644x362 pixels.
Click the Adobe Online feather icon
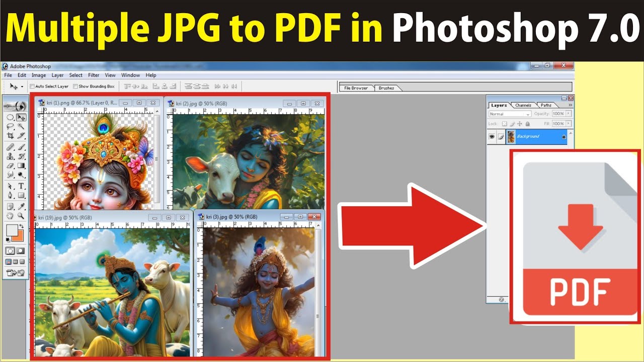14,107
